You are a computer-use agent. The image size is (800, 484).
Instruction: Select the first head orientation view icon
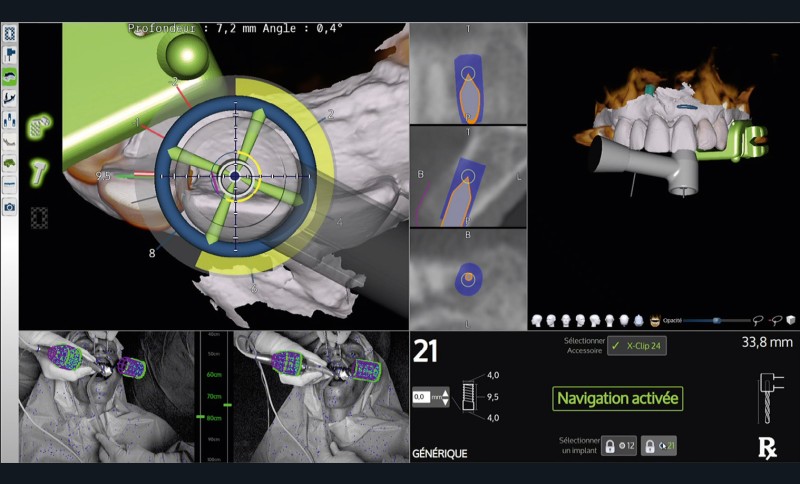(x=537, y=320)
